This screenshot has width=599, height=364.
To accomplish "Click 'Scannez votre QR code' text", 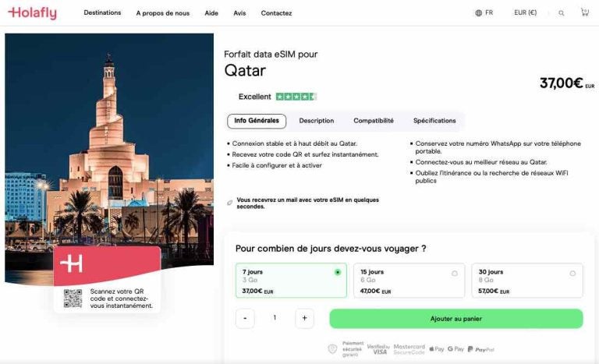I will coord(121,299).
